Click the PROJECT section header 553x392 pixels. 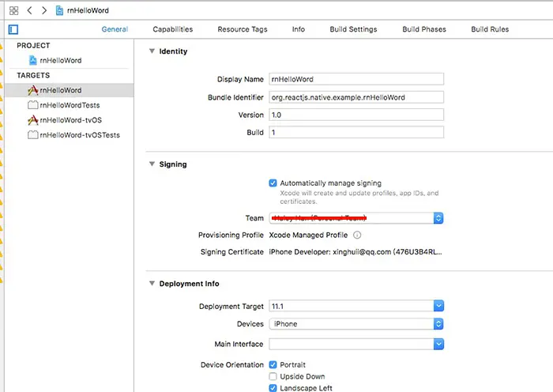point(33,46)
